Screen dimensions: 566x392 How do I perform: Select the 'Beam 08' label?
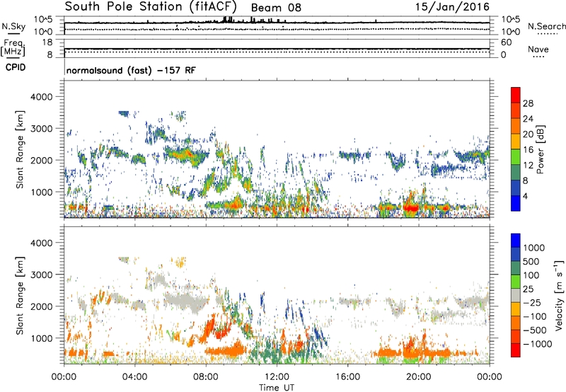click(x=276, y=8)
